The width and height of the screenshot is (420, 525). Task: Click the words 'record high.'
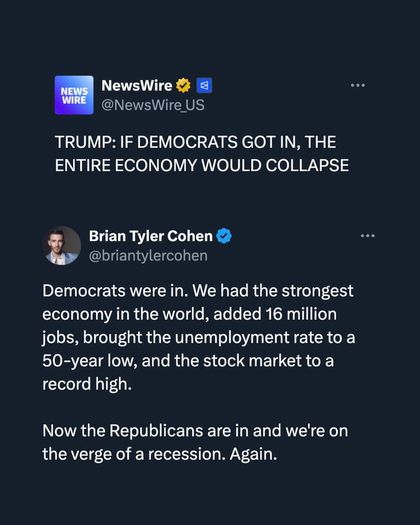click(x=86, y=384)
